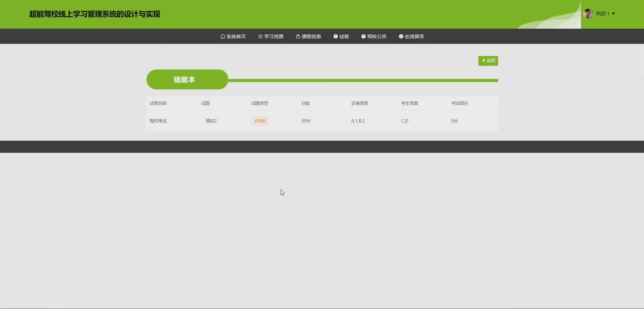
Task: Click the info icon next to 在线留言
Action: coord(400,36)
